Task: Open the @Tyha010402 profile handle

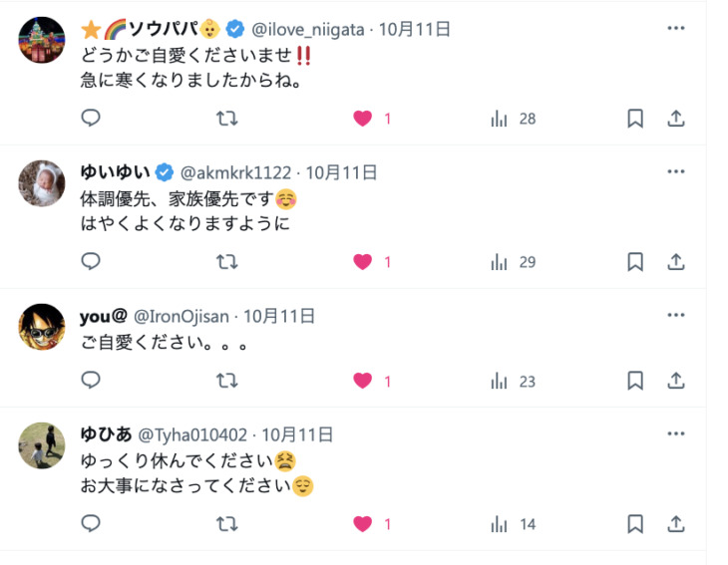Action: tap(192, 435)
